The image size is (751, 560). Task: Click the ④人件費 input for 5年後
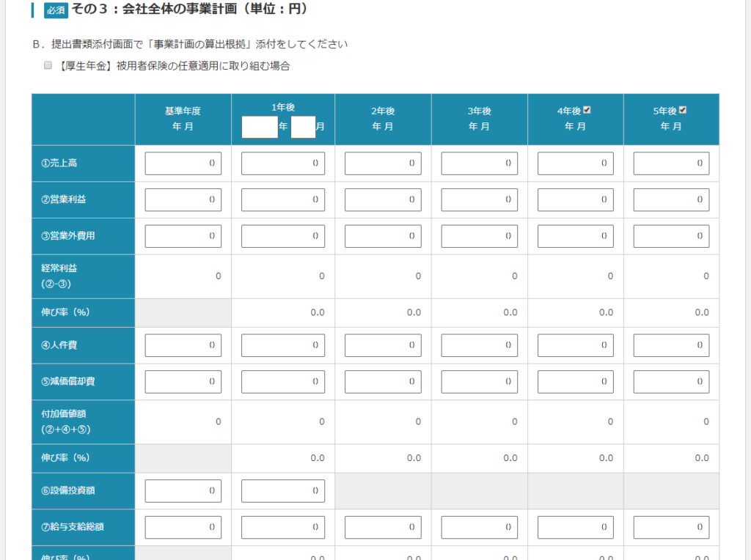click(x=671, y=345)
